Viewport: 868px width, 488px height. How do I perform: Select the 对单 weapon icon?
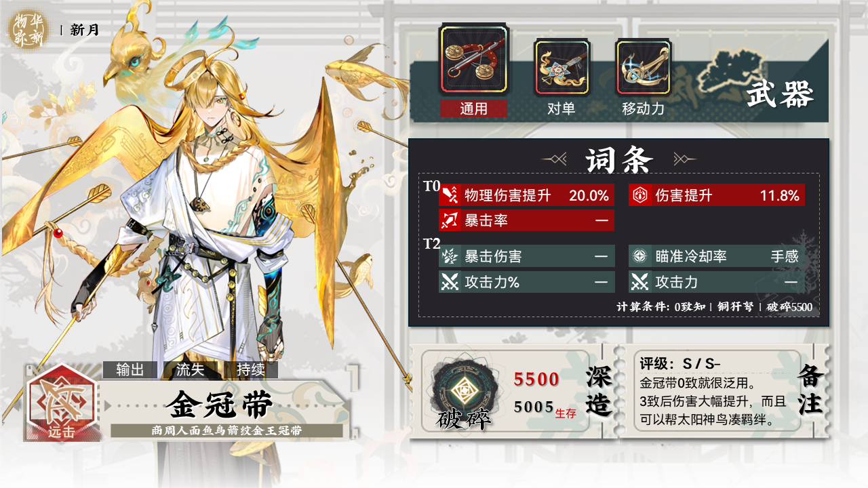tap(561, 66)
